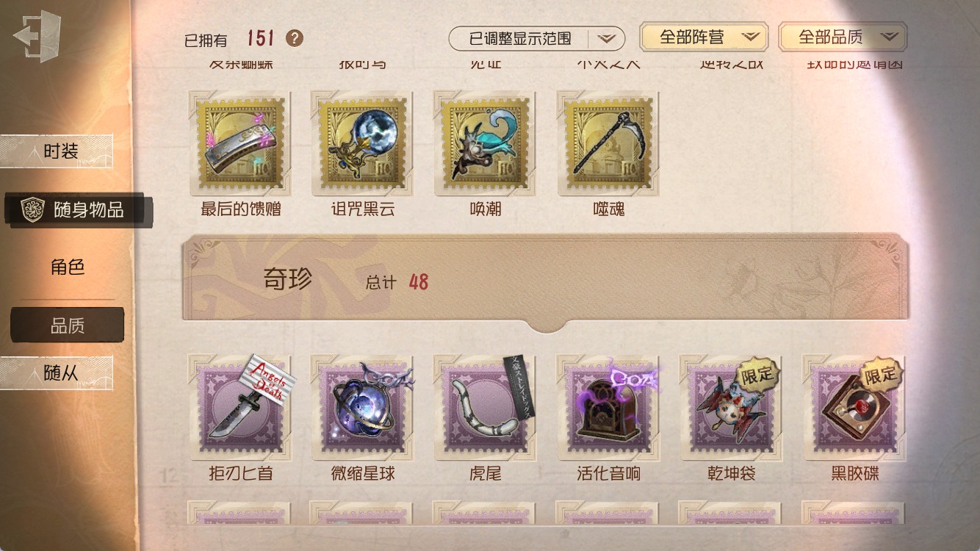The width and height of the screenshot is (980, 551).
Task: Select the 虎尾 tail item
Action: tap(486, 408)
